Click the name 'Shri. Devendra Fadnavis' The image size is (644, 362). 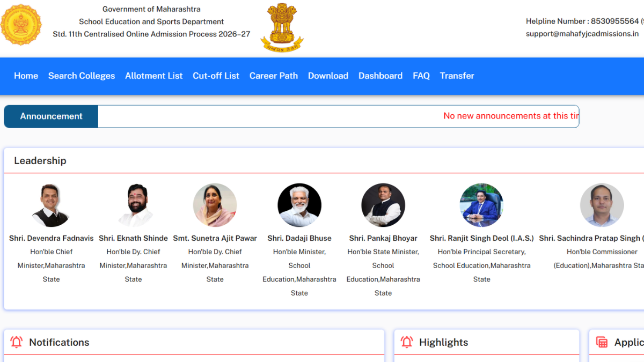[x=51, y=238]
